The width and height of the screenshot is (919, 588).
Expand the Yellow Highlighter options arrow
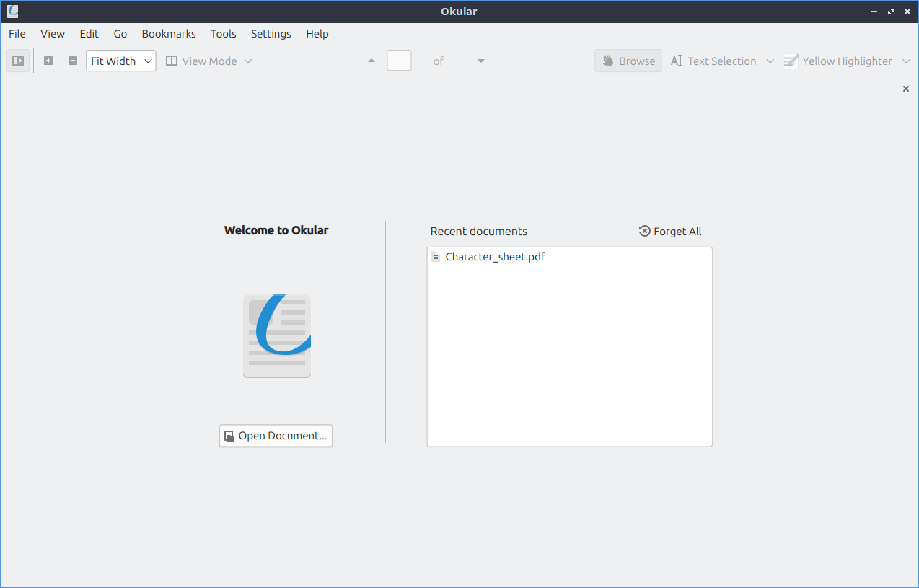[x=907, y=61]
